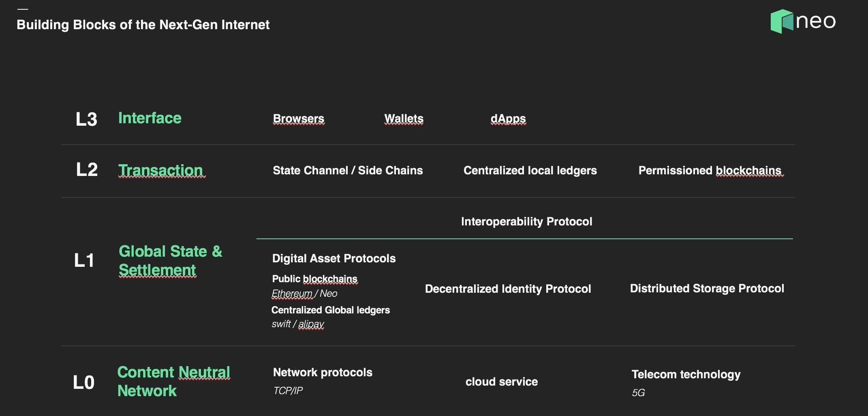Click the 'cloud service' text

(x=502, y=382)
